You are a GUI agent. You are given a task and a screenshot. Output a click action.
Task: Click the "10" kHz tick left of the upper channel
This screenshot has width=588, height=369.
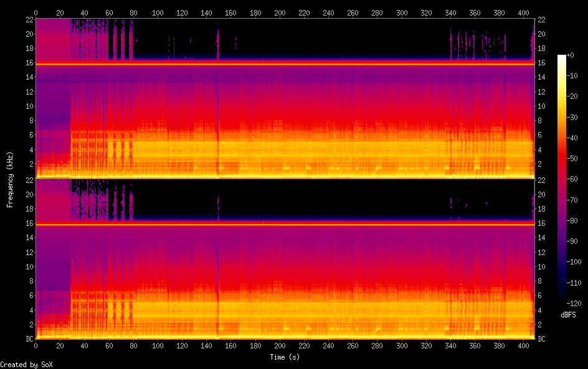click(x=29, y=106)
